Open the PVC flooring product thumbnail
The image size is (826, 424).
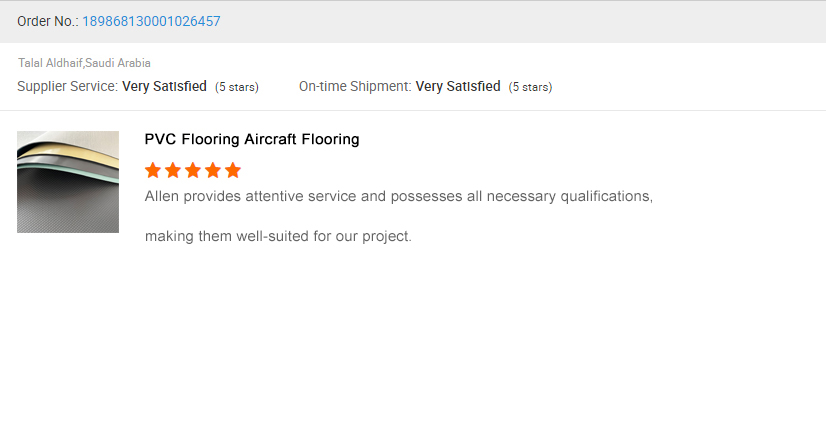coord(68,182)
